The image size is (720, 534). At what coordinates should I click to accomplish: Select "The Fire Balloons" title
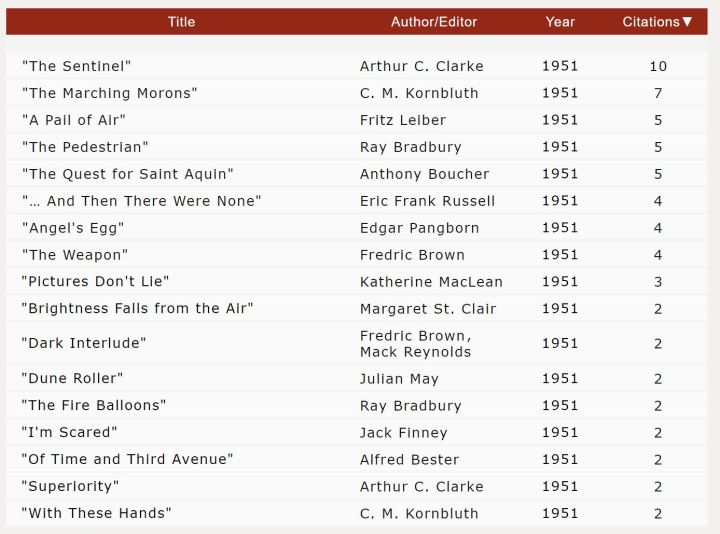(94, 406)
